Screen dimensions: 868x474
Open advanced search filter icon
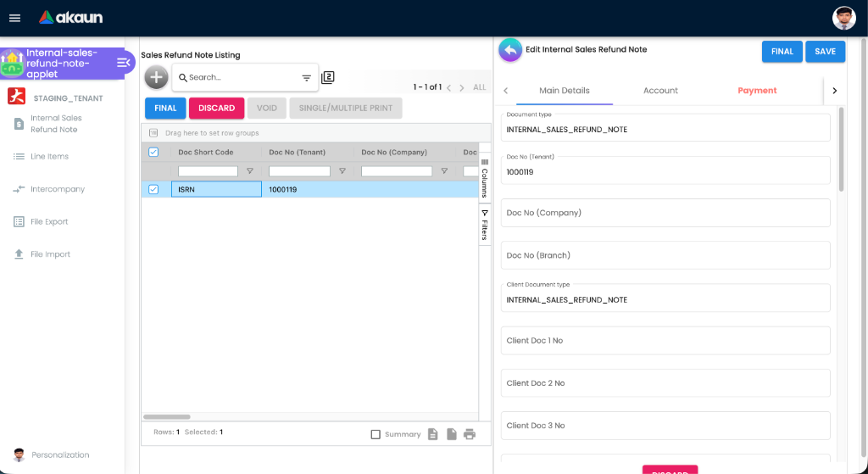[306, 78]
